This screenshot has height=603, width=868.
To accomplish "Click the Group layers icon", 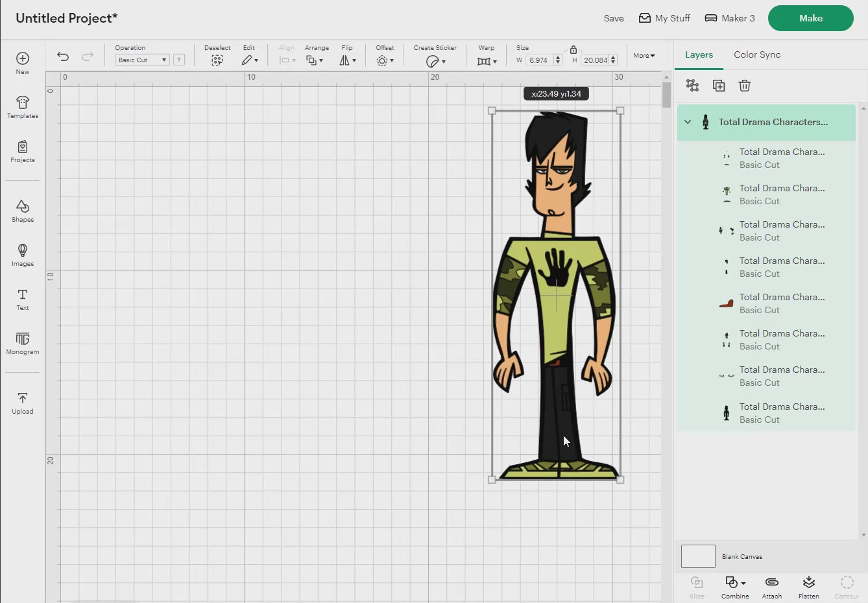I will point(692,86).
